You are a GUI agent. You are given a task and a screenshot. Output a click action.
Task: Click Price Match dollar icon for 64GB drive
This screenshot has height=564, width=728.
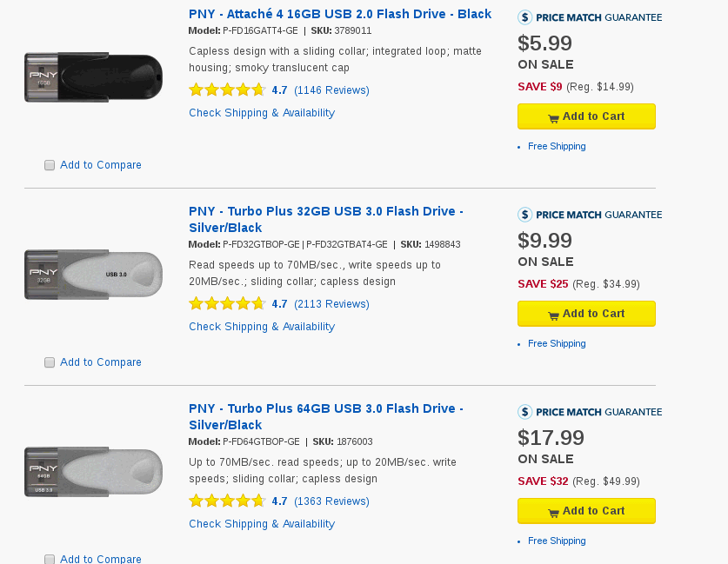click(x=525, y=412)
